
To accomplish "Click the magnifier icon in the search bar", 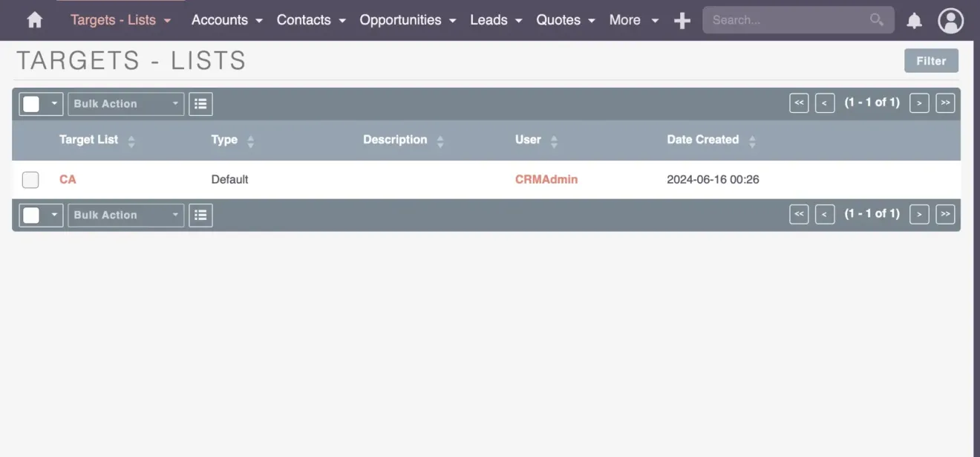I will [x=876, y=20].
